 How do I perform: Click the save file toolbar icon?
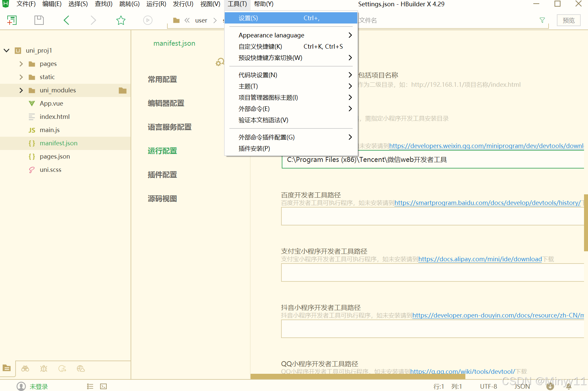(39, 20)
